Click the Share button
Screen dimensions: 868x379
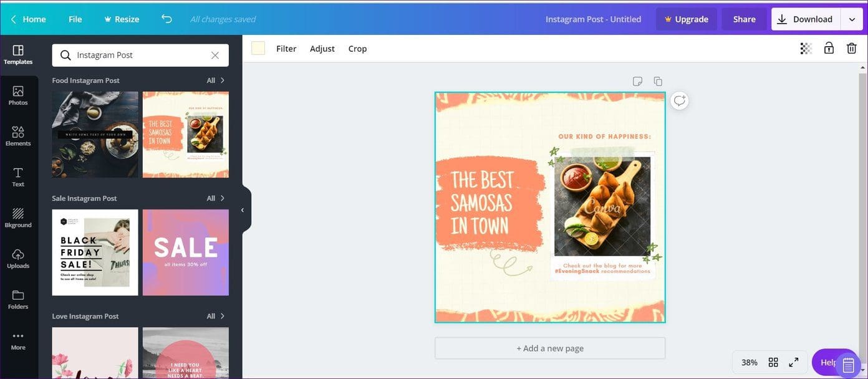pyautogui.click(x=744, y=19)
